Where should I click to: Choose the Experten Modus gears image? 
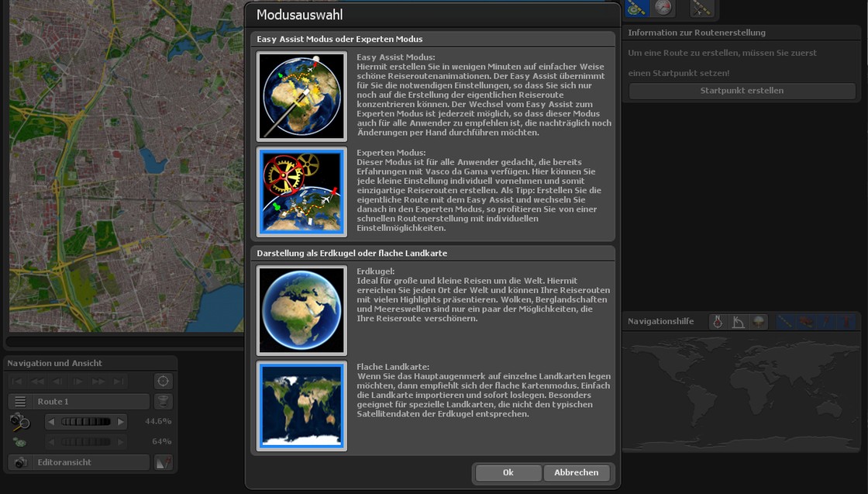point(302,192)
